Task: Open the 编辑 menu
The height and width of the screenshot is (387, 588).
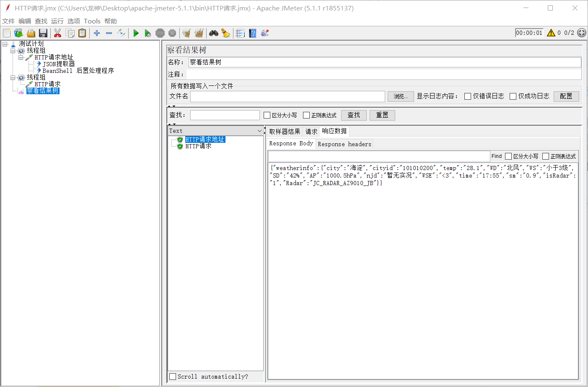Action: (x=25, y=21)
